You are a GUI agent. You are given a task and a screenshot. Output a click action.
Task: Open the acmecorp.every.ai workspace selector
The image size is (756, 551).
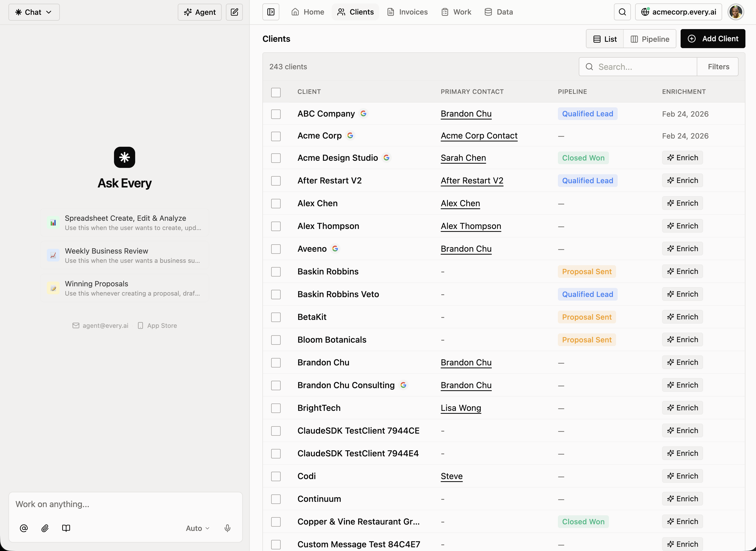(678, 12)
